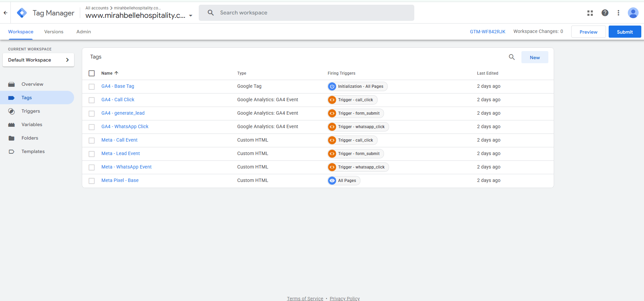
Task: Open the GA4 - WhatsApp Click tag link
Action: coord(125,126)
